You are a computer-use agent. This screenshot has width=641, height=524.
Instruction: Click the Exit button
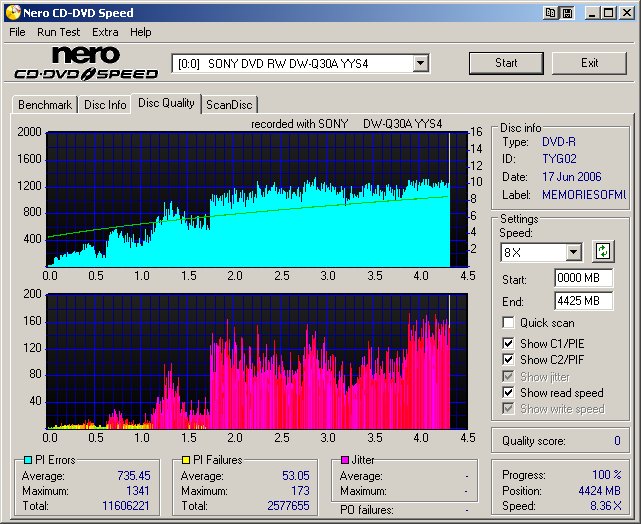coord(589,63)
